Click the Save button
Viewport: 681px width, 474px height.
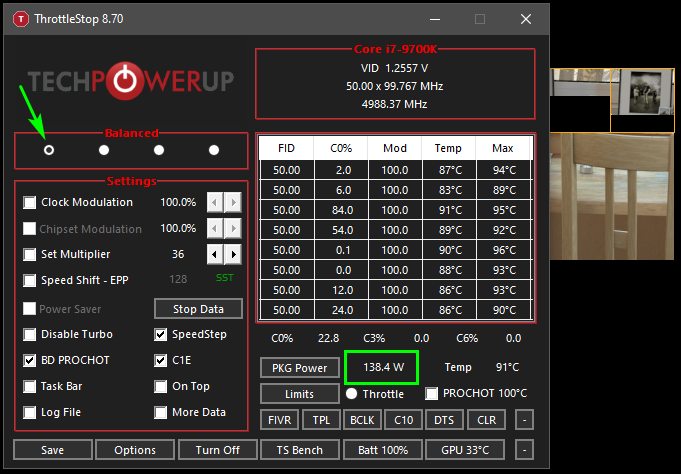tap(53, 450)
